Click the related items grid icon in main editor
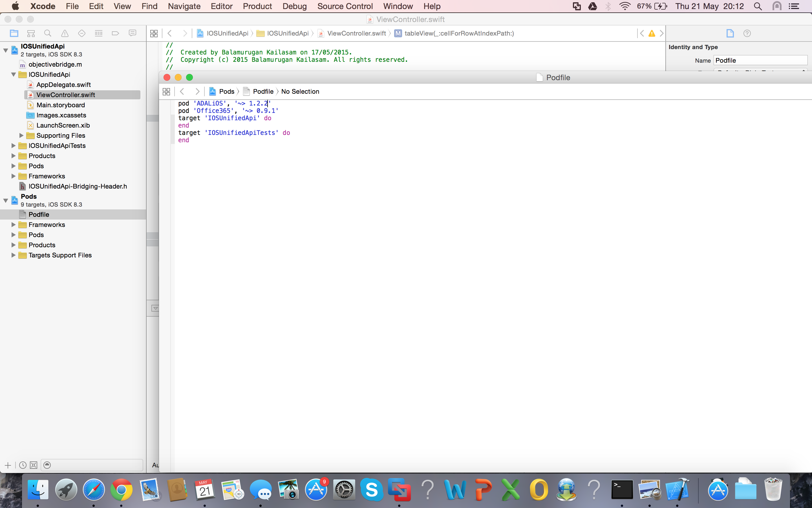 (154, 33)
